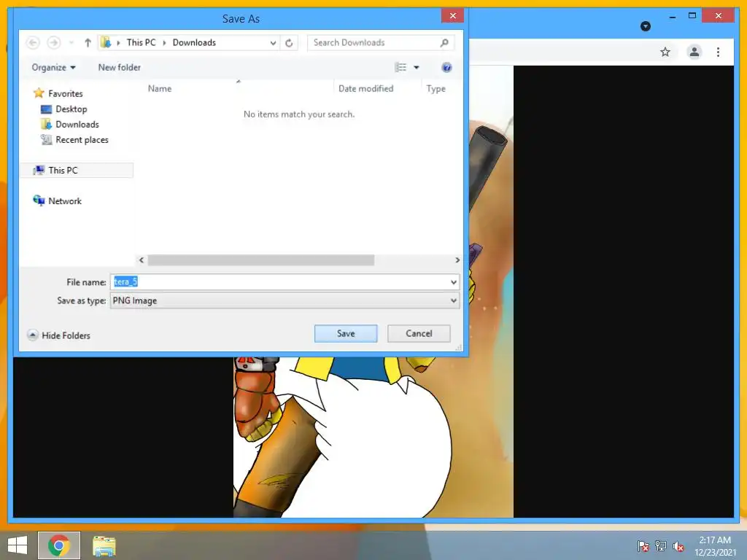Go up one folder level with the up arrow
The width and height of the screenshot is (747, 560).
88,43
